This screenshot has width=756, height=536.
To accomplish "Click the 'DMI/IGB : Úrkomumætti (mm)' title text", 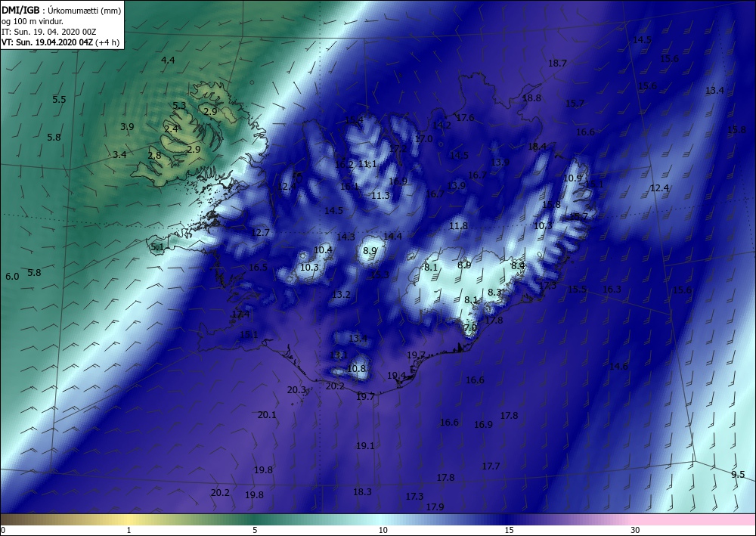I will pyautogui.click(x=61, y=10).
